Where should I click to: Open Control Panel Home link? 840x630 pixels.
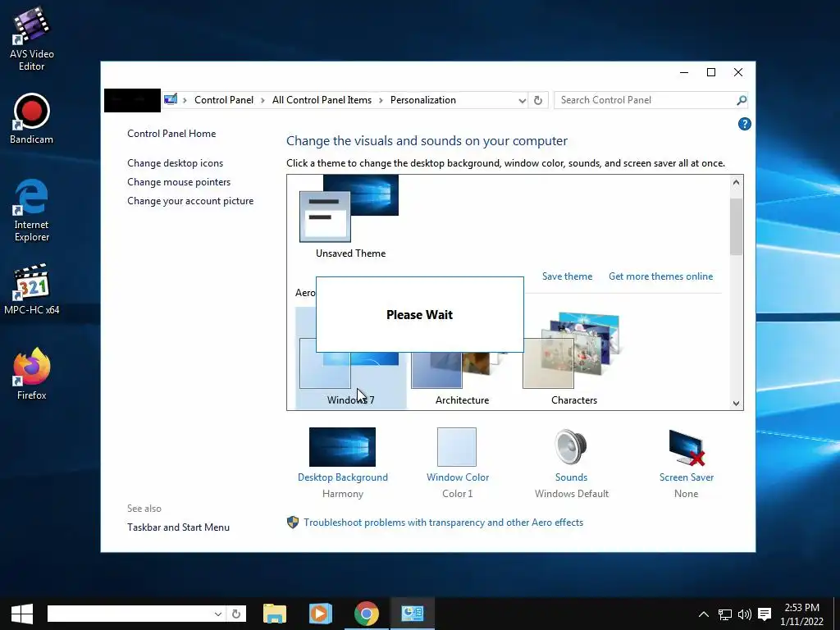click(171, 134)
